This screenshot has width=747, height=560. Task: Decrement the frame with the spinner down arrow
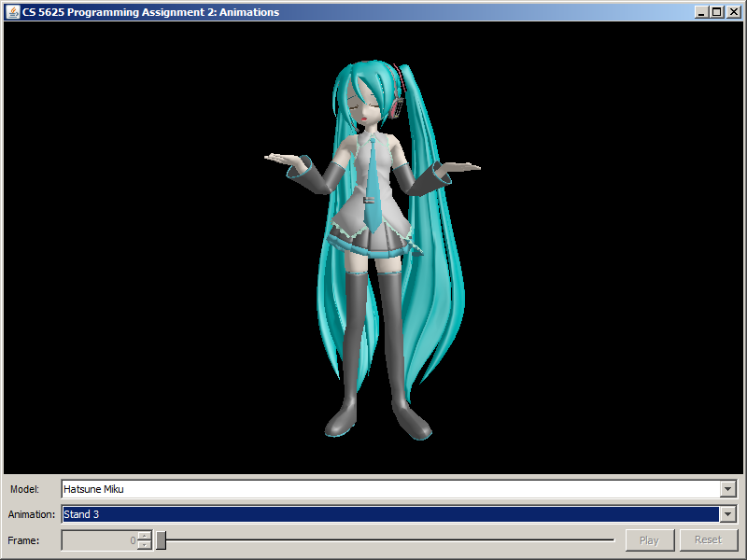pyautogui.click(x=144, y=544)
